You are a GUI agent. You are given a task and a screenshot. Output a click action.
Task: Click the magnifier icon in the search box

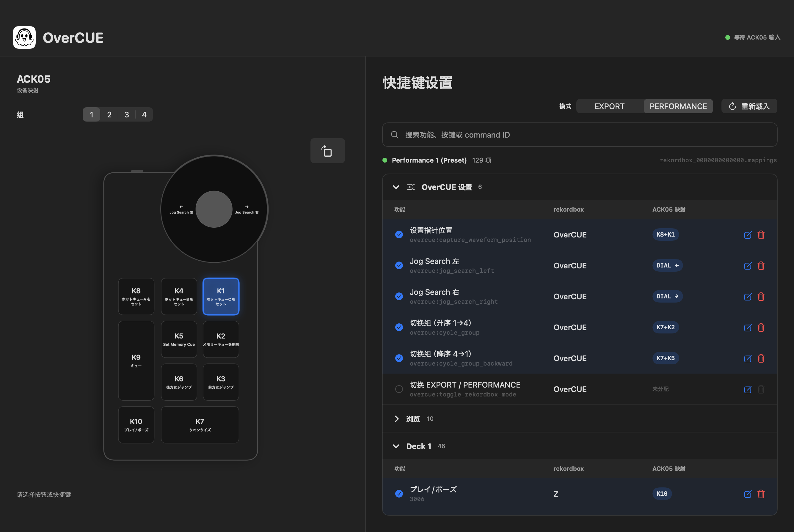394,135
